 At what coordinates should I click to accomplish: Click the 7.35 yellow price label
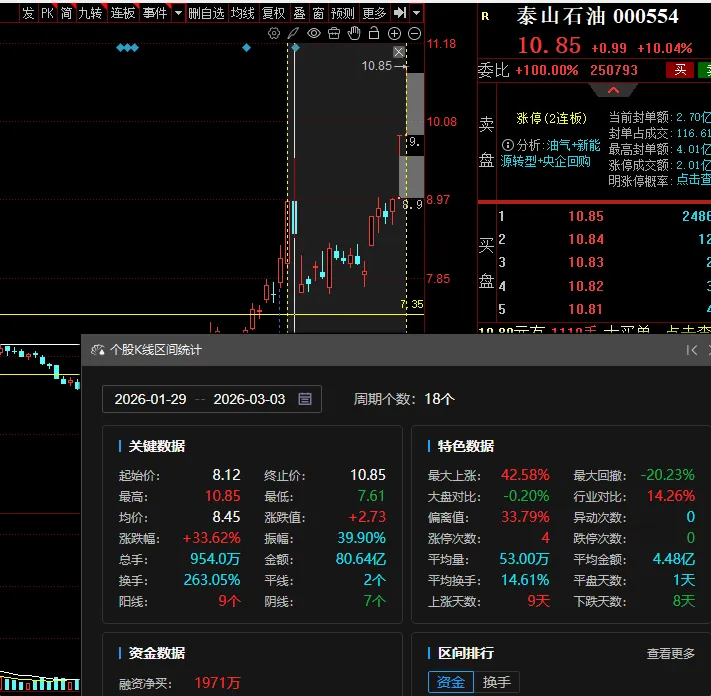412,304
